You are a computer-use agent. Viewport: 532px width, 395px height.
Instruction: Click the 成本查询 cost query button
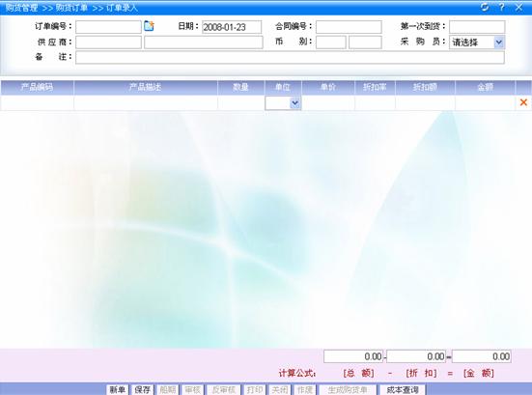(x=402, y=389)
